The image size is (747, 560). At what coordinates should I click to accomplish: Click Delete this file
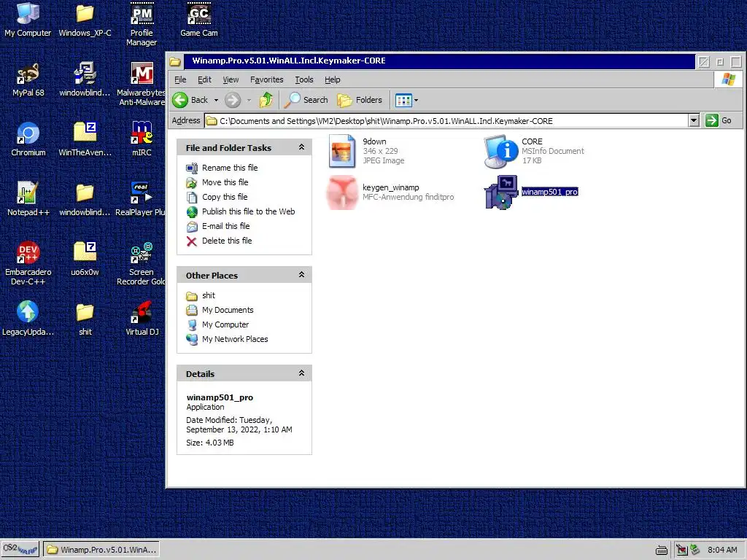pyautogui.click(x=220, y=241)
